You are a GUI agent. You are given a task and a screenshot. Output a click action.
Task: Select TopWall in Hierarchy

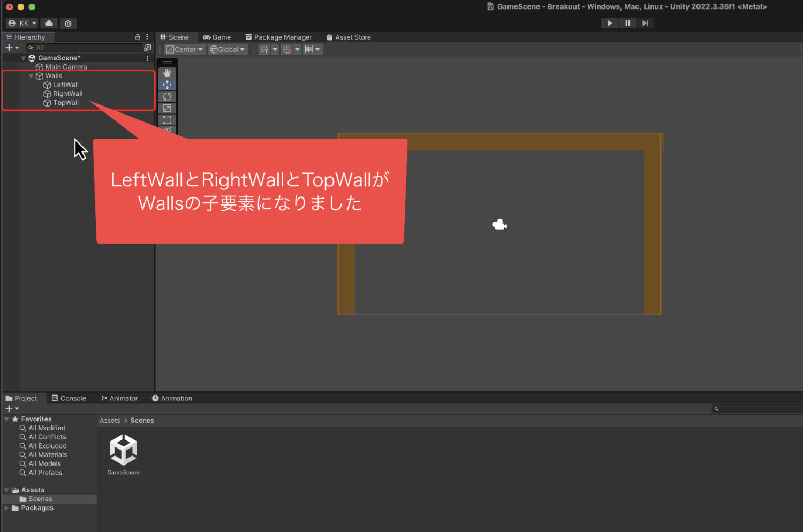coord(65,103)
